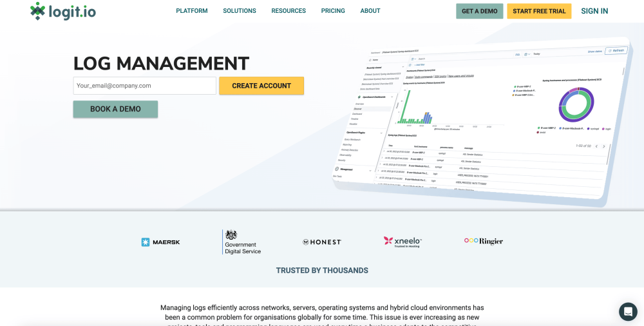Click the Refresh button in dashboard preview
The image size is (644, 326).
tap(616, 50)
